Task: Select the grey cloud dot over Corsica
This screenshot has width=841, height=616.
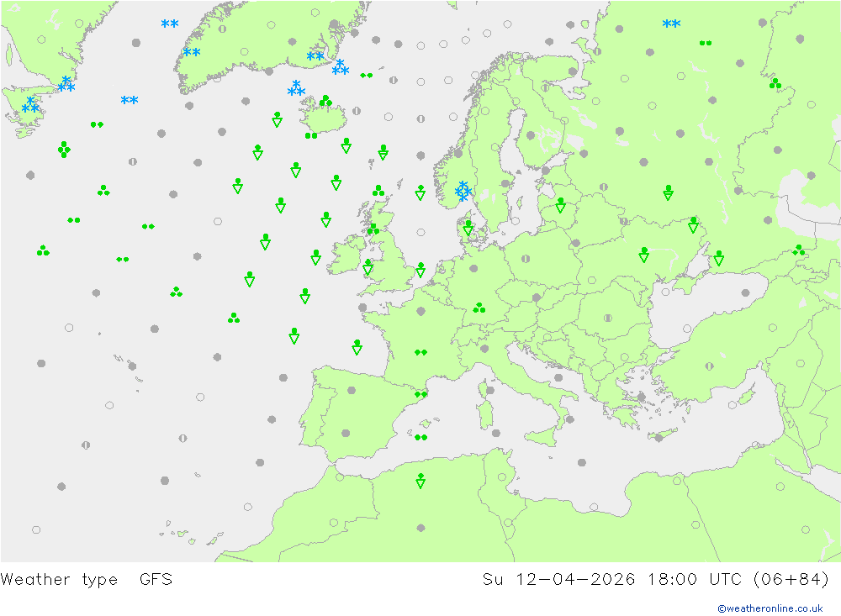Action: (x=489, y=390)
